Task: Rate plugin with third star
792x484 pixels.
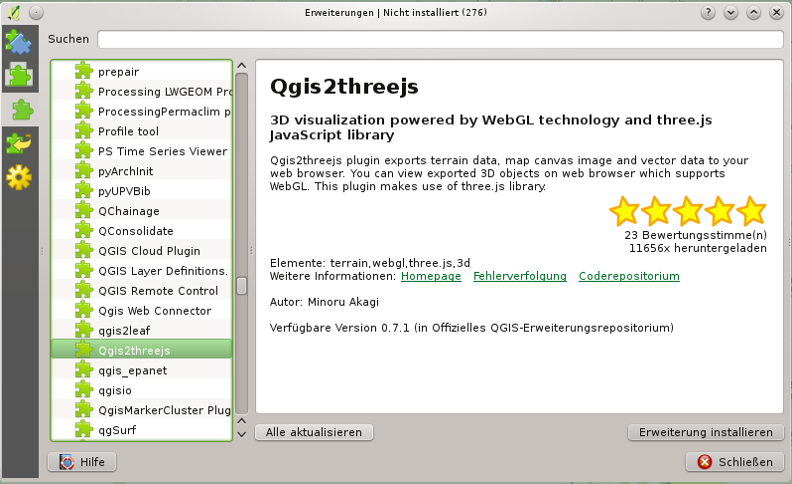Action: coord(688,211)
